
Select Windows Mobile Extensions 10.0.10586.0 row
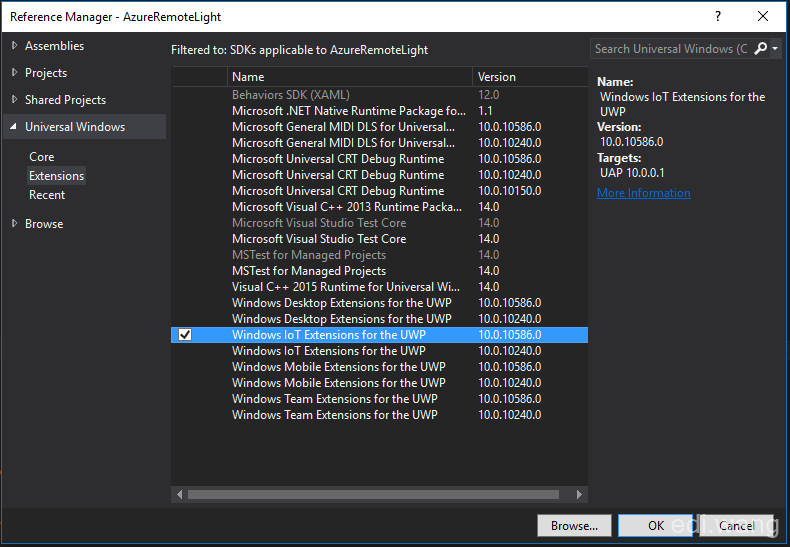379,367
